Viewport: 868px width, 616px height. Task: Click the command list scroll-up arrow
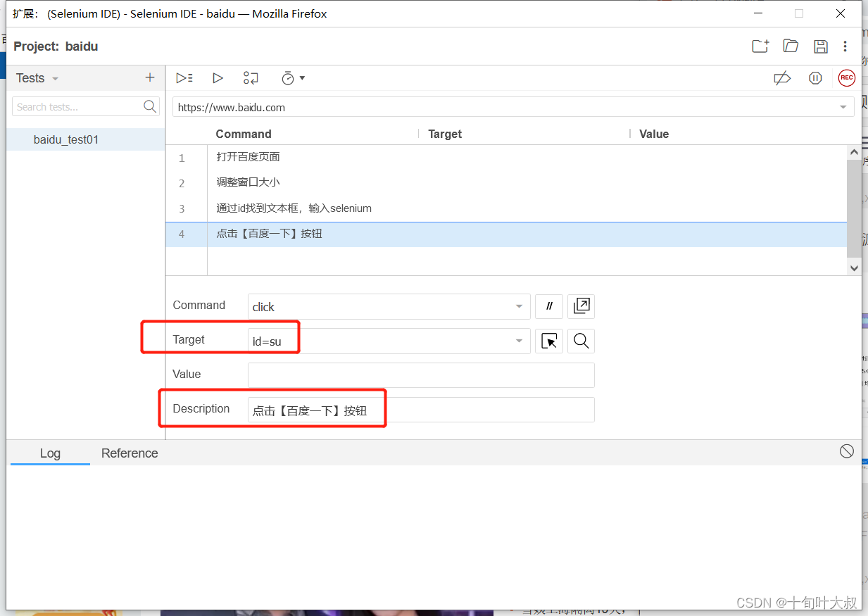coord(854,152)
